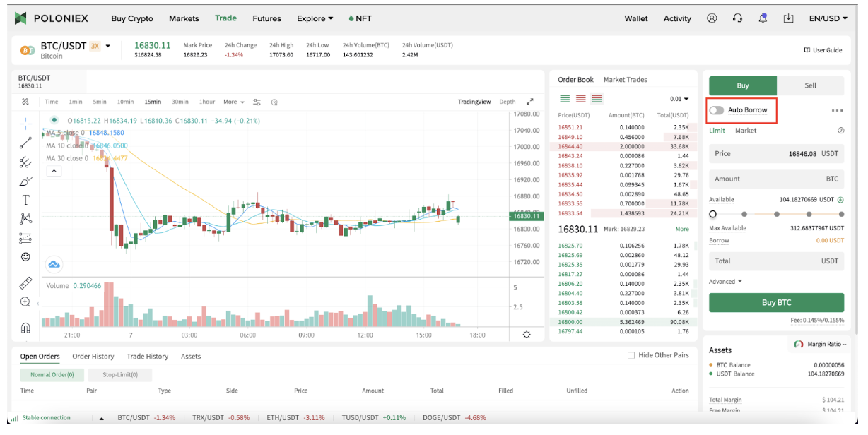Select the ruler measure tool

pos(25,283)
